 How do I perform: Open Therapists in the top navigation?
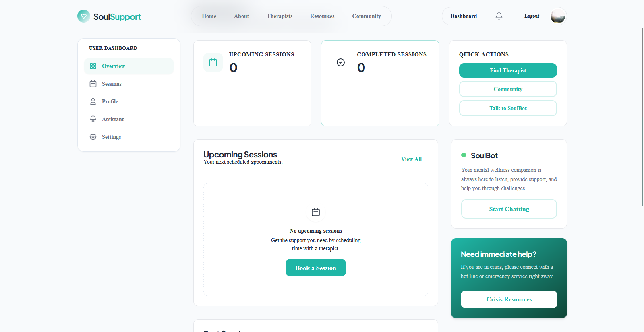(280, 16)
